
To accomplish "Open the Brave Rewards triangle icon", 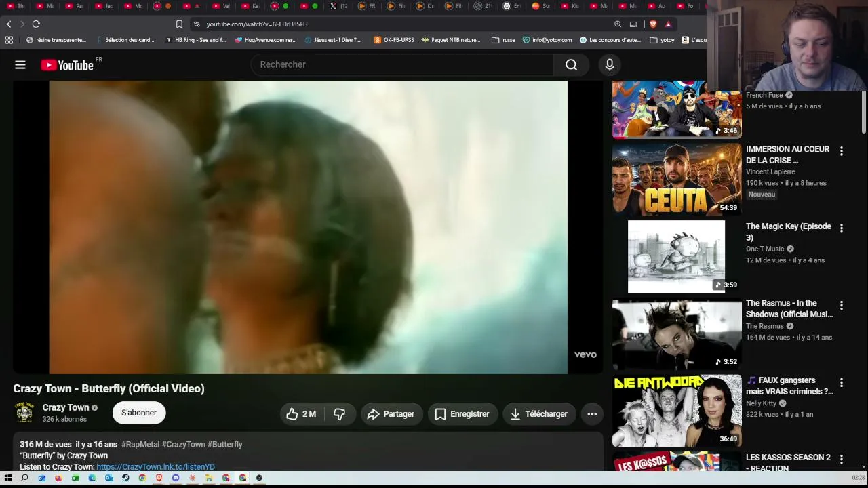I will 668,24.
